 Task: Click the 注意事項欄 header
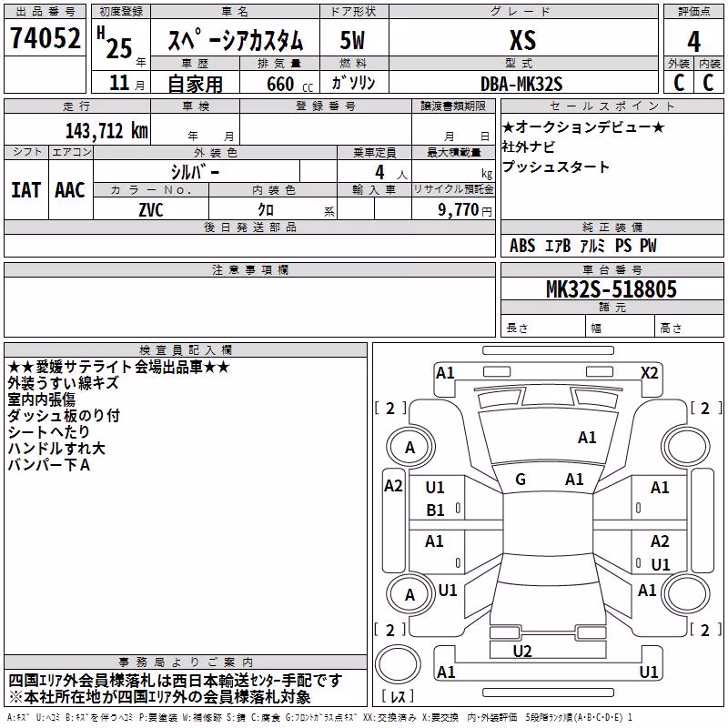(x=249, y=269)
